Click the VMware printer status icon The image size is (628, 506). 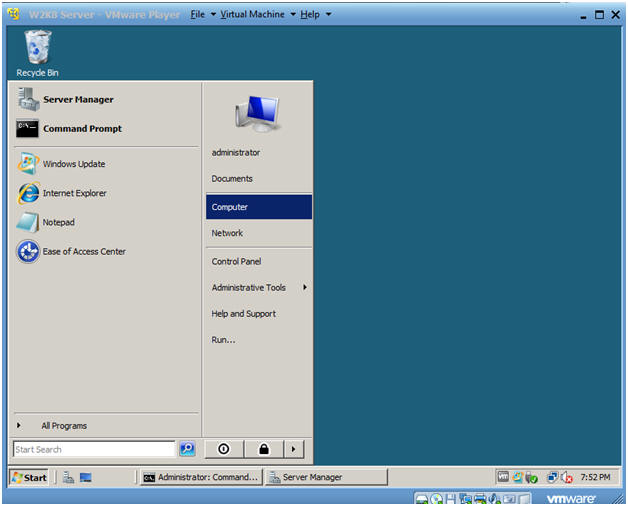tap(480, 499)
